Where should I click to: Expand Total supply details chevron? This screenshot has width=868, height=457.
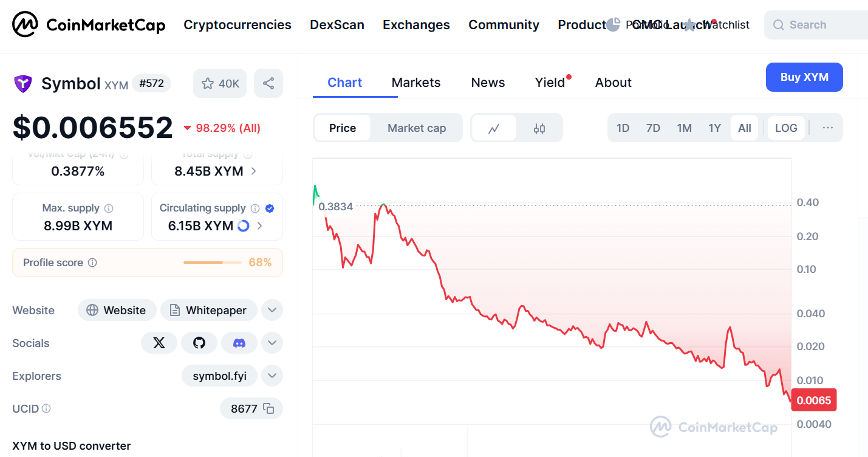pos(254,171)
